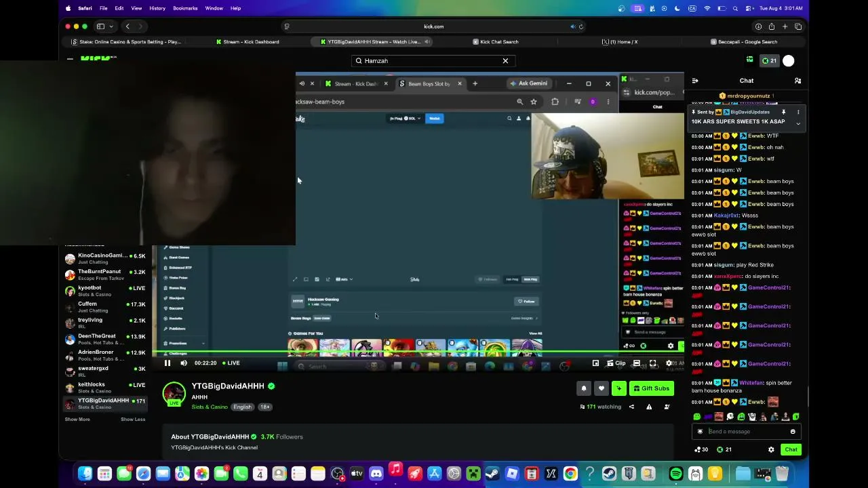The image size is (868, 488).
Task: Enter fullscreen for the stream player
Action: [x=653, y=363]
